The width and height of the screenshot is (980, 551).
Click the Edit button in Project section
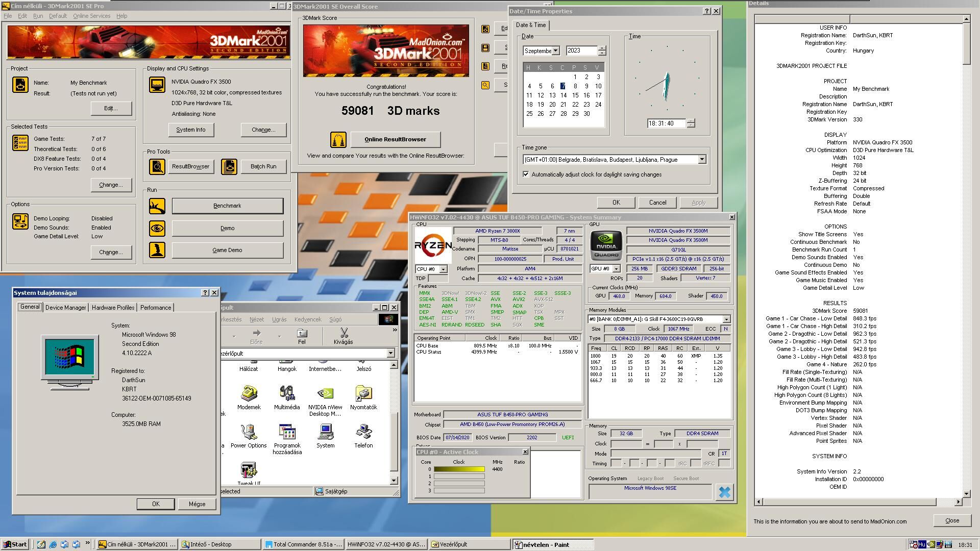111,108
